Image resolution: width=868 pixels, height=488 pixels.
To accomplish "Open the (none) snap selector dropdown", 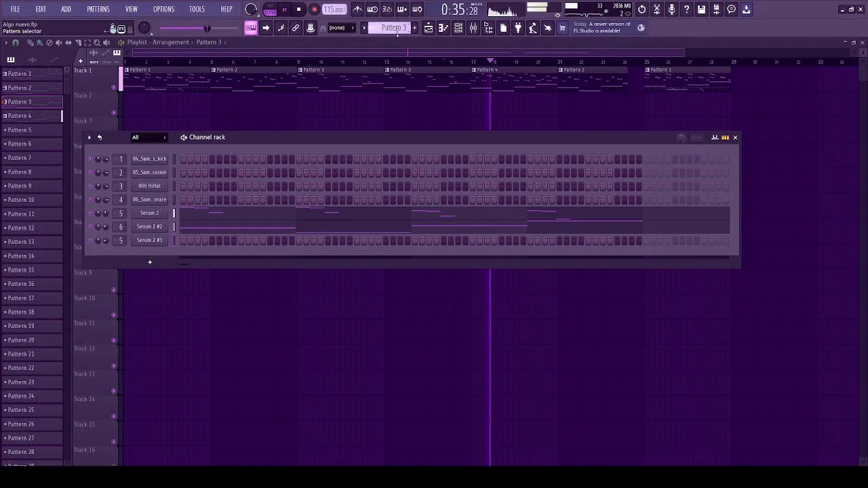I will (x=341, y=28).
